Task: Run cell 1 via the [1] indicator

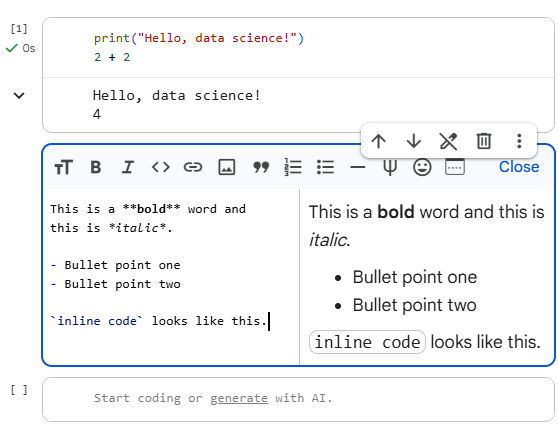Action: pyautogui.click(x=19, y=28)
